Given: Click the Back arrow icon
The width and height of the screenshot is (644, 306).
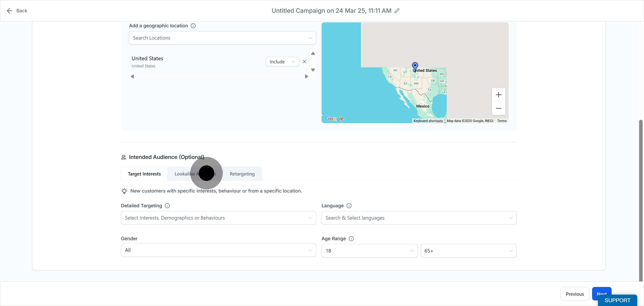Looking at the screenshot, I should (9, 11).
